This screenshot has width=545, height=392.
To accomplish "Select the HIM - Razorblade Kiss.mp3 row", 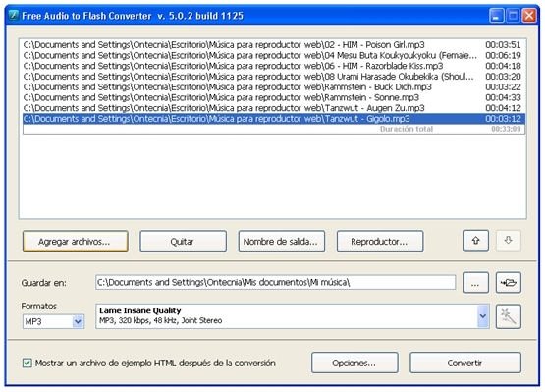I will [x=274, y=66].
